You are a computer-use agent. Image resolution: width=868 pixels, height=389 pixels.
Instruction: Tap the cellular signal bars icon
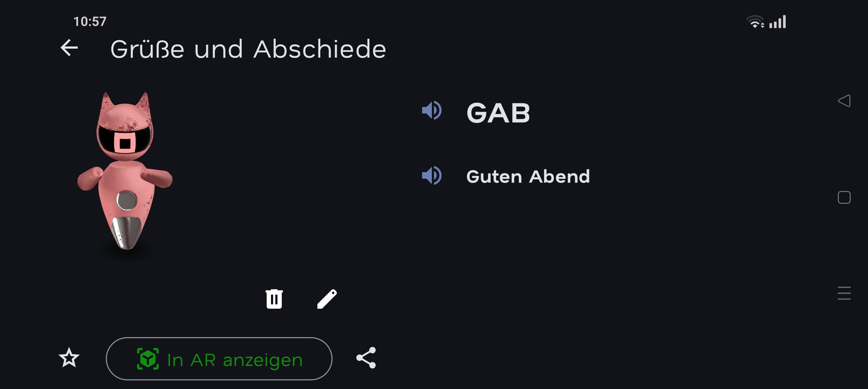tap(778, 22)
